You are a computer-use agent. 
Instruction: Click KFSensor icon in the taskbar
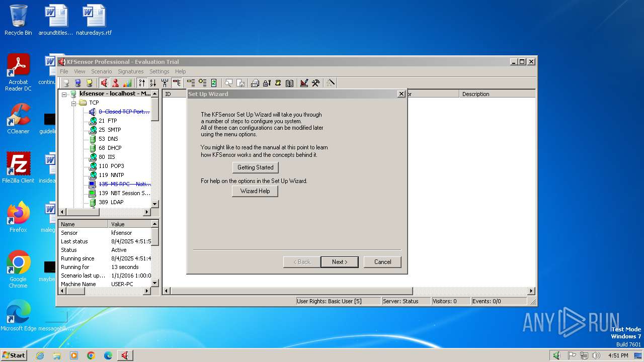coord(125,355)
